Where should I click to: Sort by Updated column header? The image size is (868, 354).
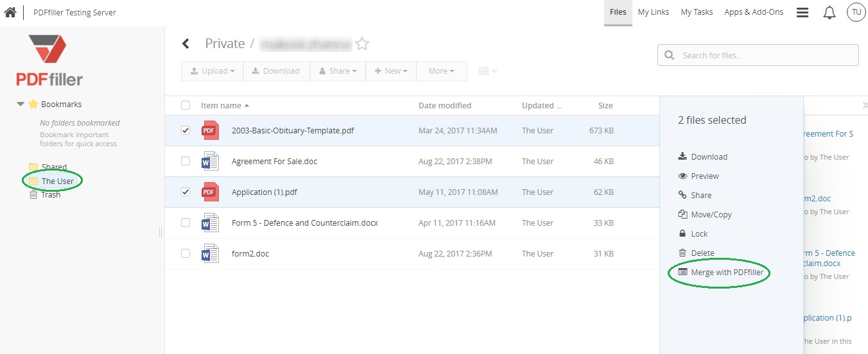[x=542, y=105]
